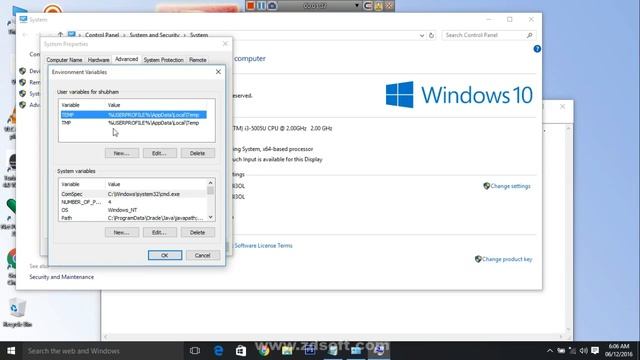Switch to the Remote tab

(198, 60)
